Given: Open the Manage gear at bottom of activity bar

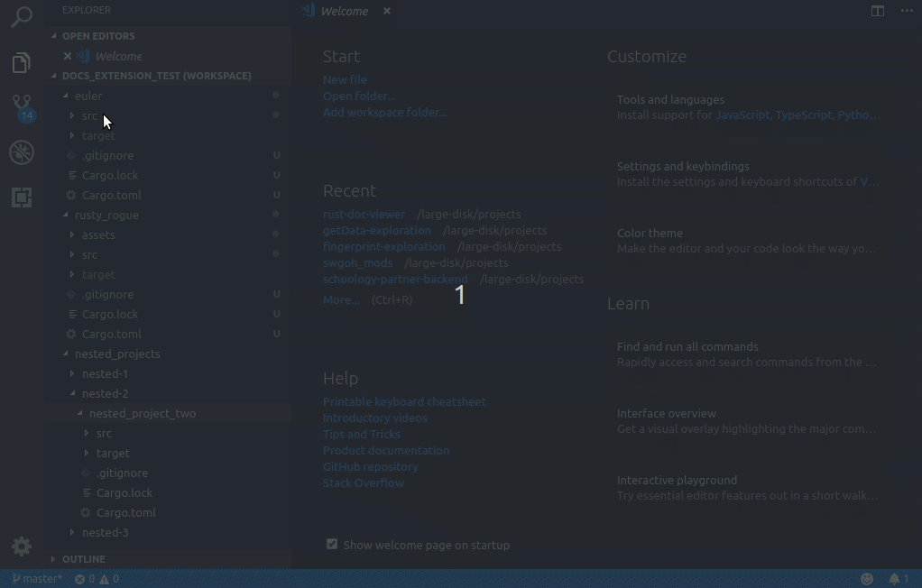Looking at the screenshot, I should coord(22,547).
